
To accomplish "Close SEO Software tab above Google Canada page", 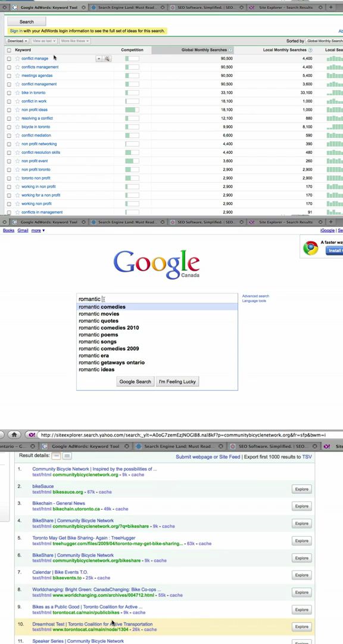I will click(x=242, y=222).
